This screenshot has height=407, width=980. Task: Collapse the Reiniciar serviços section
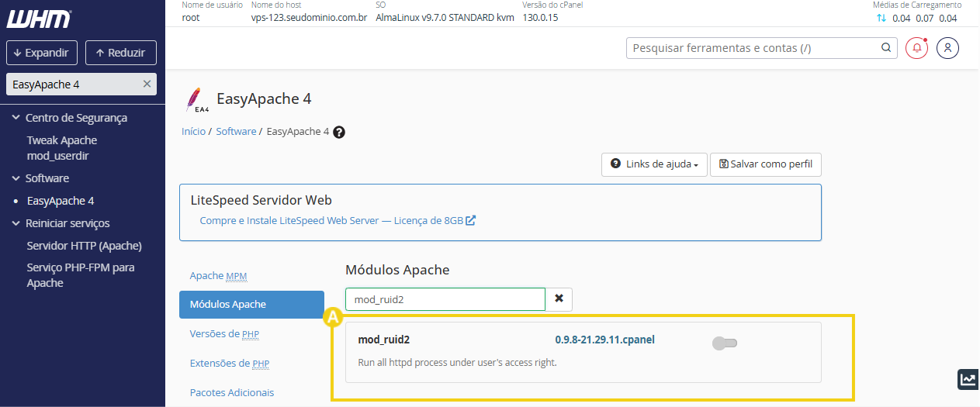point(16,223)
